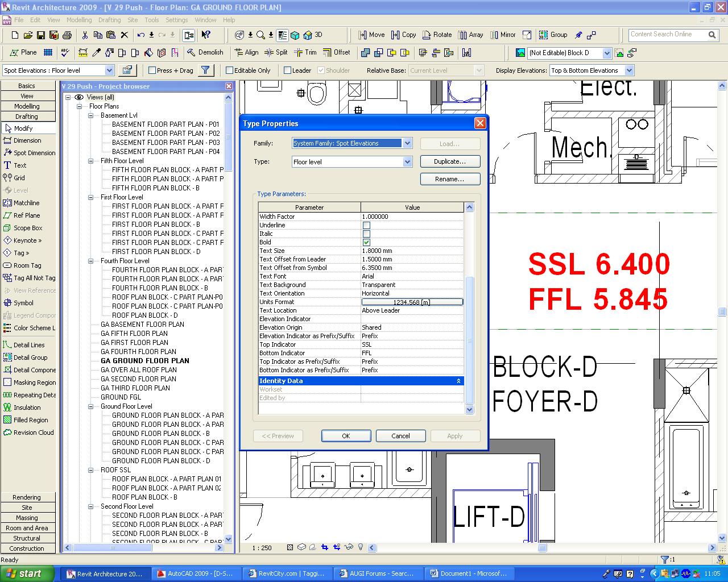The width and height of the screenshot is (728, 582).
Task: Click the Rename... button
Action: pos(450,179)
